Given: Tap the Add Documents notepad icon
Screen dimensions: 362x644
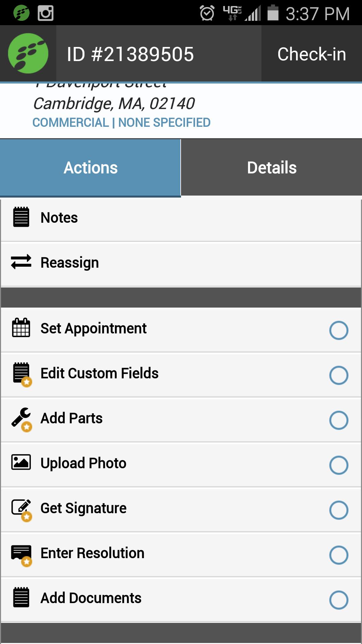Looking at the screenshot, I should (21, 598).
